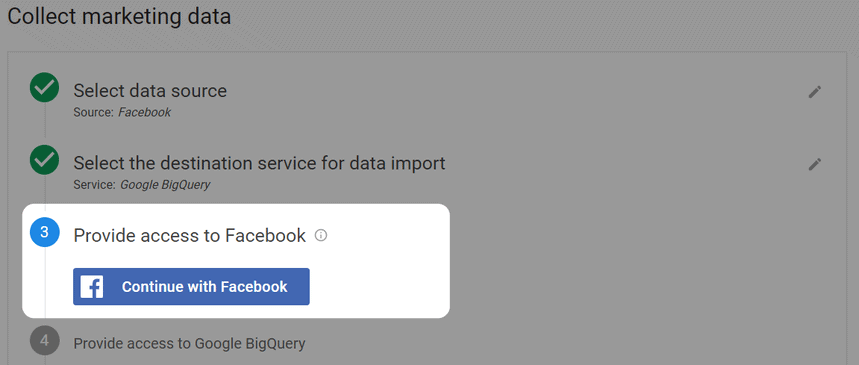Screen dimensions: 859x365
Task: Click the Source: Facebook subtitle line
Action: pos(122,112)
